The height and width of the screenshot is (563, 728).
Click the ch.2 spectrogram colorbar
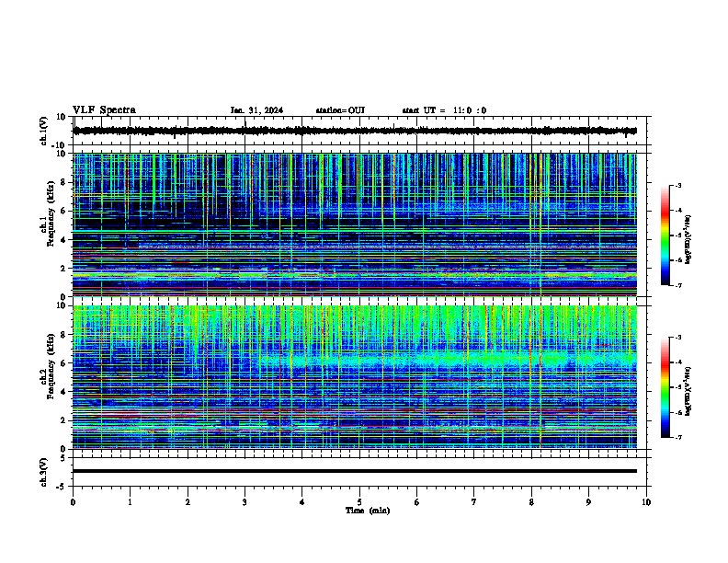(665, 387)
